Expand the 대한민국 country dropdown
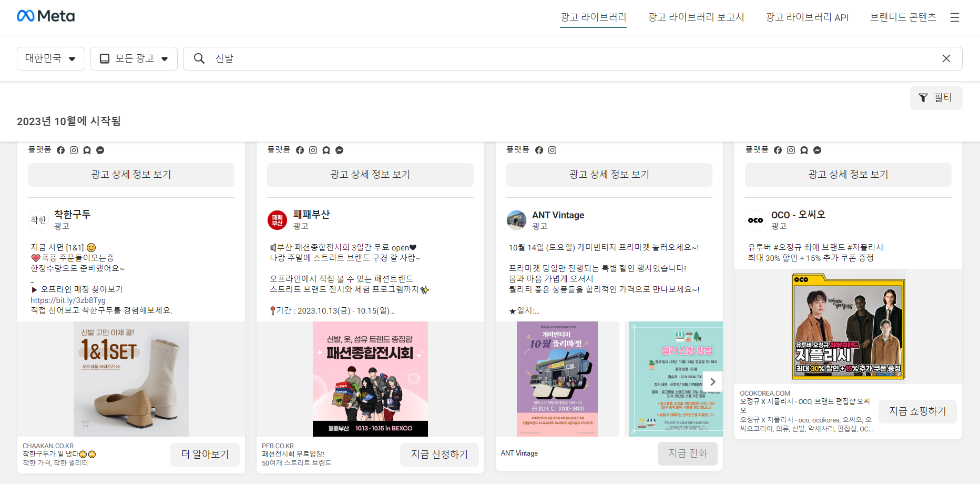 [x=51, y=58]
